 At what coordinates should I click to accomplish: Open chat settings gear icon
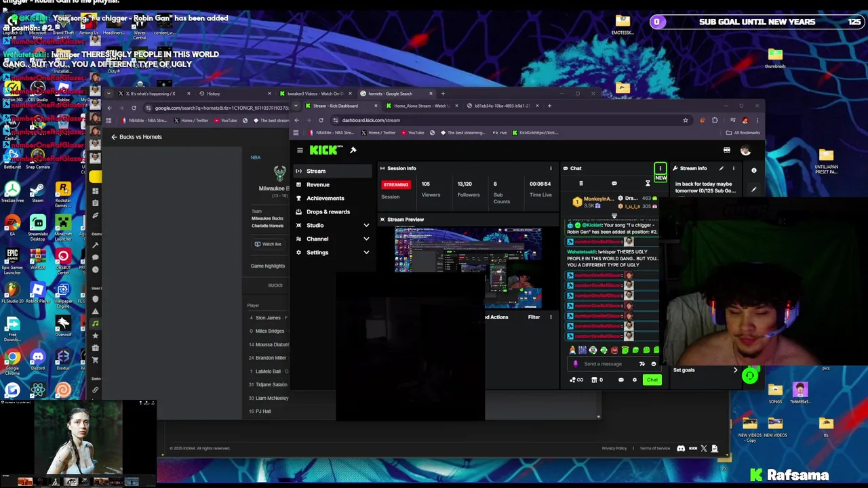[635, 380]
